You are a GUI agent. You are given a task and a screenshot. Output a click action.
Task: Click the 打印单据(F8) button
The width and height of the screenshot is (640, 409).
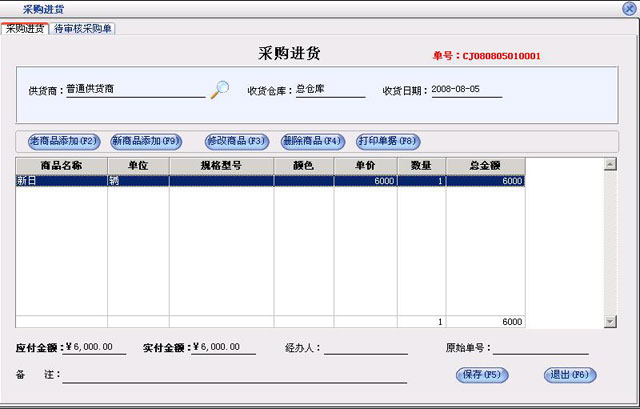[388, 141]
